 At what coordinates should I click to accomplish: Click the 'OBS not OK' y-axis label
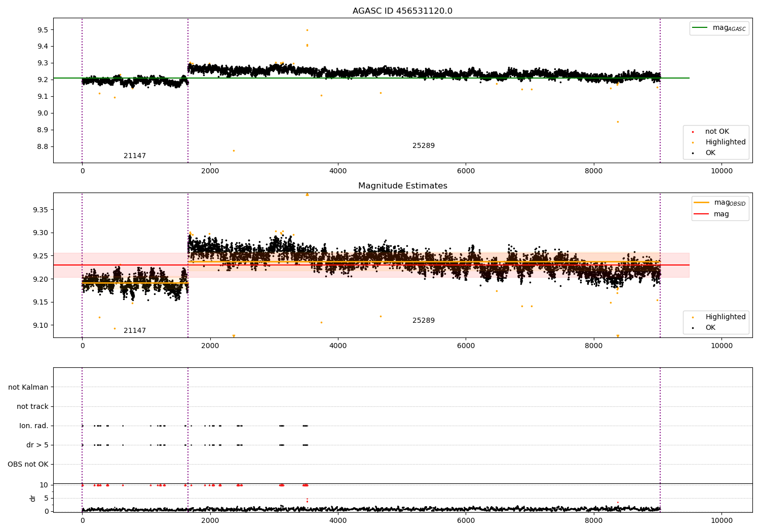[x=28, y=464]
